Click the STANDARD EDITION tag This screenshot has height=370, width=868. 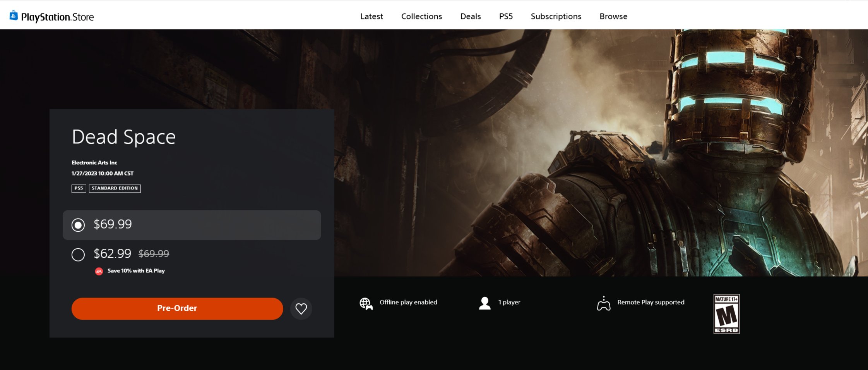(x=115, y=188)
